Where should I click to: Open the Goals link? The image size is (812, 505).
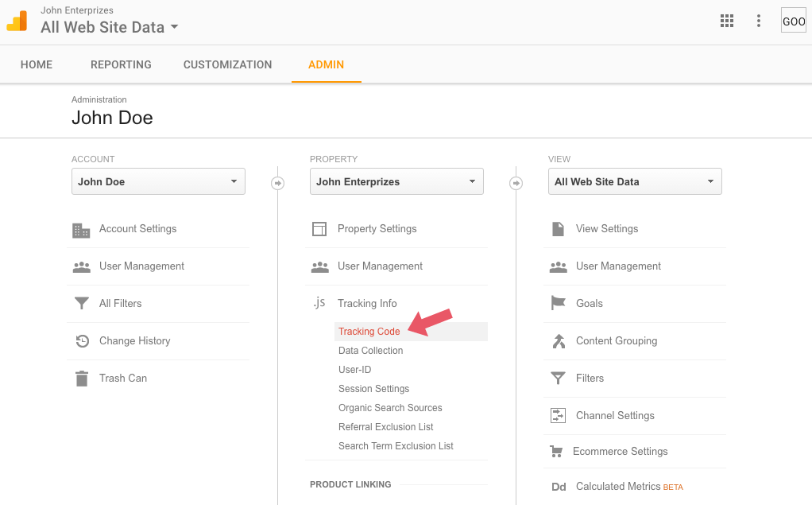pyautogui.click(x=590, y=303)
